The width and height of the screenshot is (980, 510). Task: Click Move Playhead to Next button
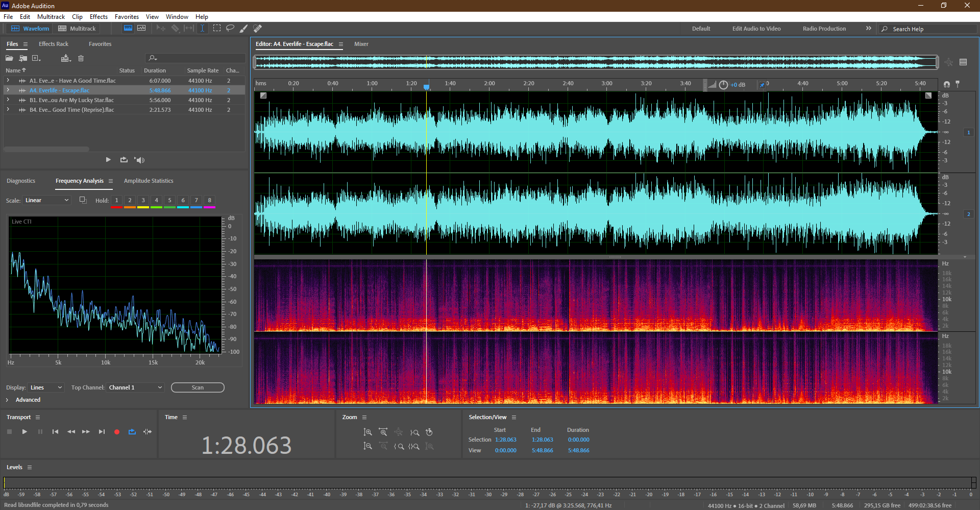point(102,432)
